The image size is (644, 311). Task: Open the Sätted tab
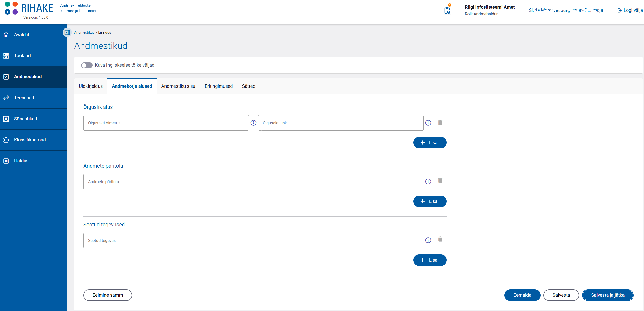pyautogui.click(x=249, y=86)
